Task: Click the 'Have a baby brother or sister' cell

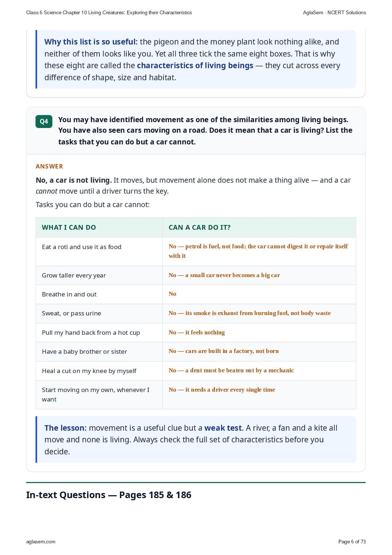Action: pos(99,352)
